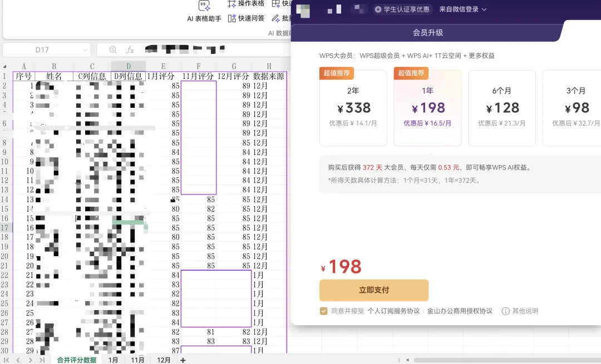Click the 11月评分 header cell

point(199,76)
